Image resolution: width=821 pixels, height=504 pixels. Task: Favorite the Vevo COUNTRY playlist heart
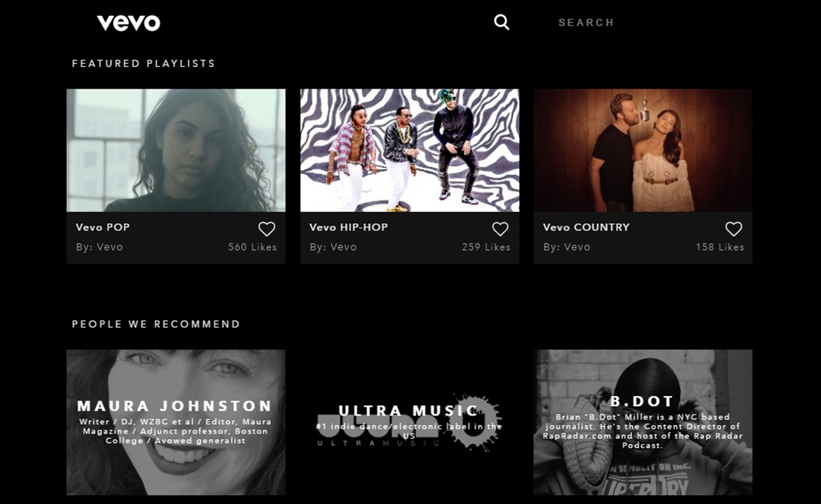(733, 229)
